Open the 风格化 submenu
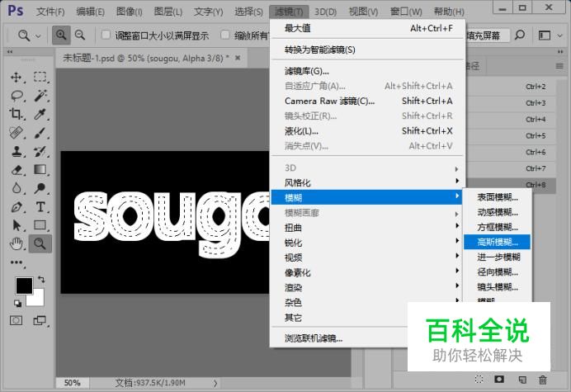The width and height of the screenshot is (571, 392). [367, 182]
